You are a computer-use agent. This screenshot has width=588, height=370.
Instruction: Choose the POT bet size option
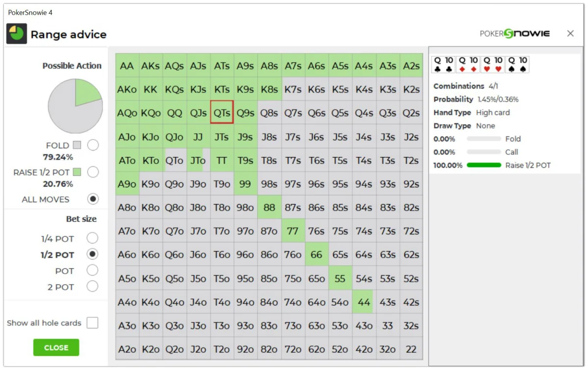tap(92, 271)
